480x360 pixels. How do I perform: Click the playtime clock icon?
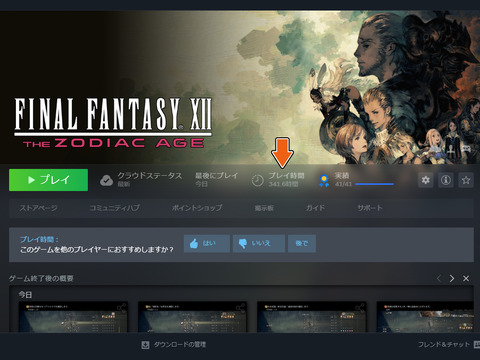(x=257, y=181)
